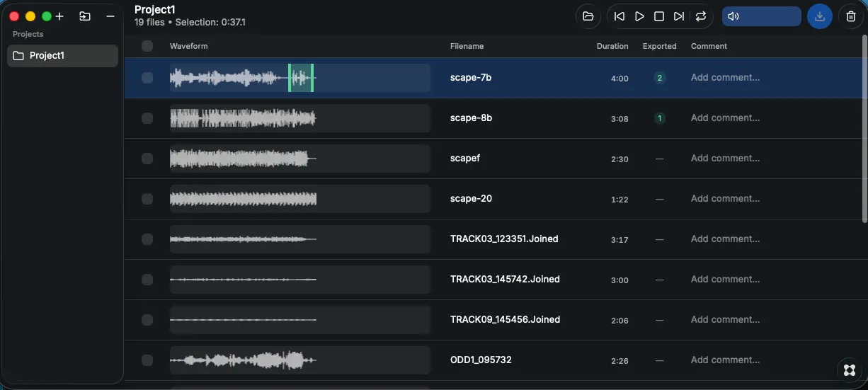This screenshot has width=868, height=390.
Task: Export selection with blue download button
Action: point(820,16)
